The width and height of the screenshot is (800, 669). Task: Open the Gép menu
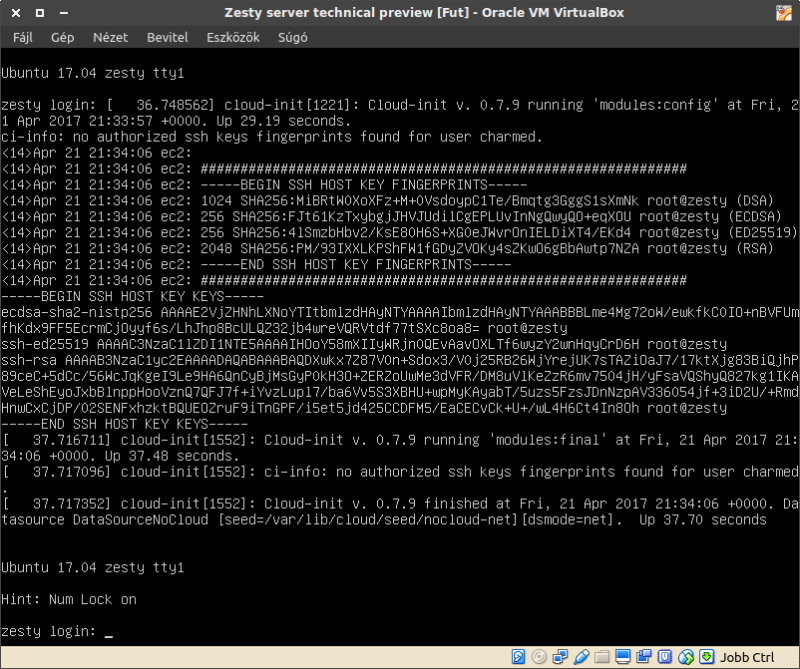click(63, 38)
